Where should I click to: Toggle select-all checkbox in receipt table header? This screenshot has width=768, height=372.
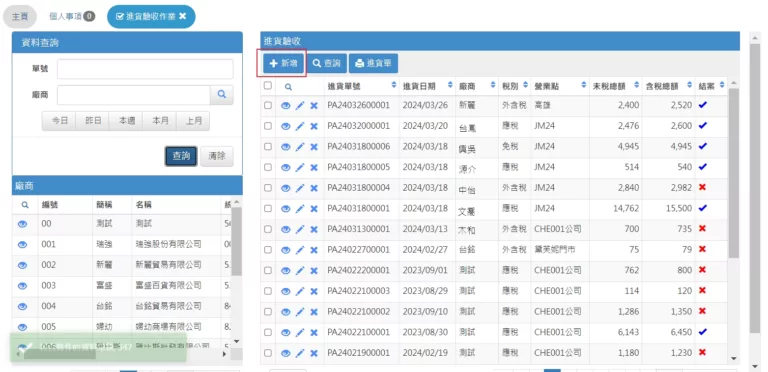coord(267,86)
